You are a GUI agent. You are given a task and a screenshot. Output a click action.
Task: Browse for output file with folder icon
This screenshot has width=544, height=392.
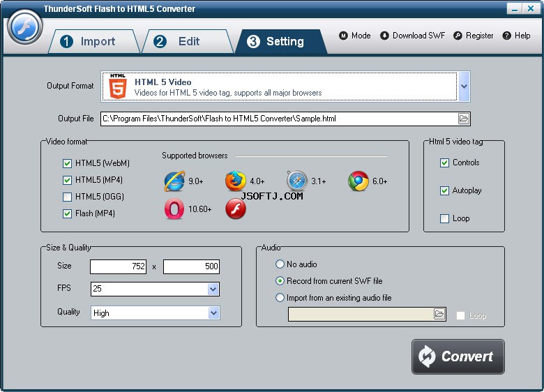(x=464, y=119)
